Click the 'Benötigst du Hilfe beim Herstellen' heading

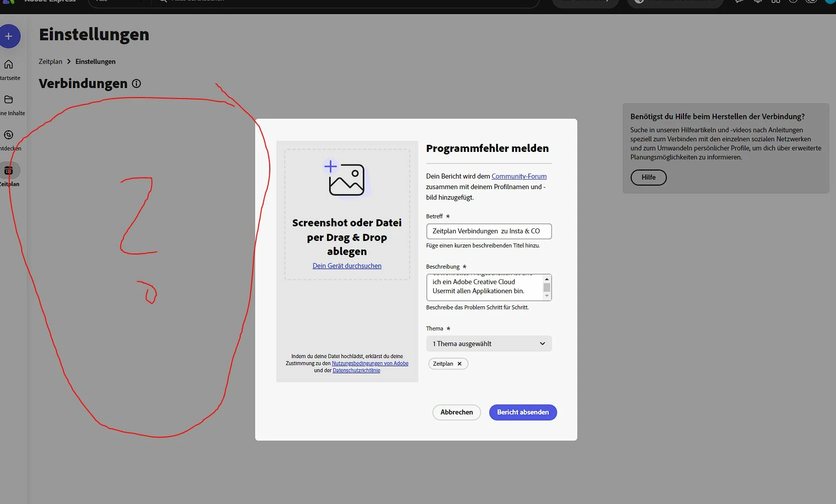click(717, 116)
